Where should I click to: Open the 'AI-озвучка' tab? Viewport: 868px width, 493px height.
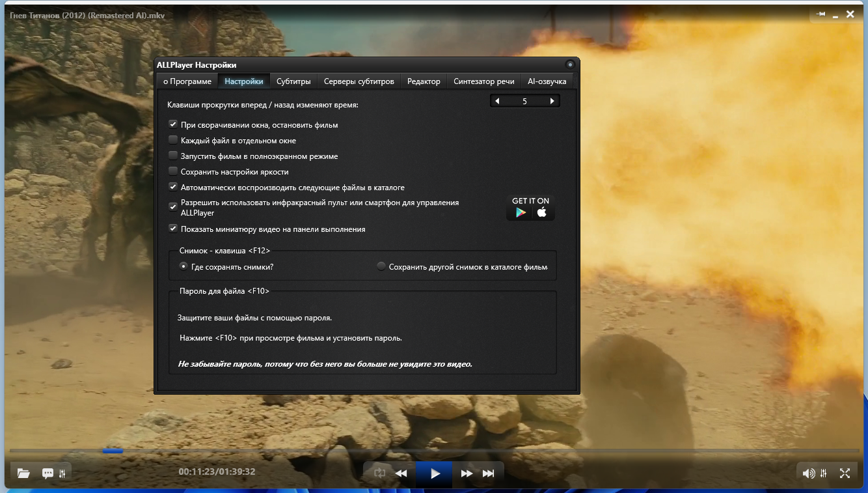[547, 81]
